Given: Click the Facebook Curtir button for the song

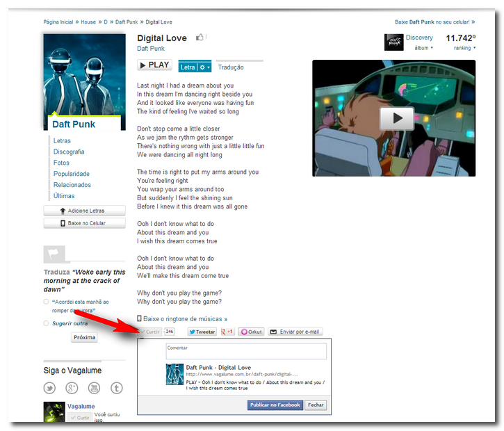Looking at the screenshot, I should 150,332.
